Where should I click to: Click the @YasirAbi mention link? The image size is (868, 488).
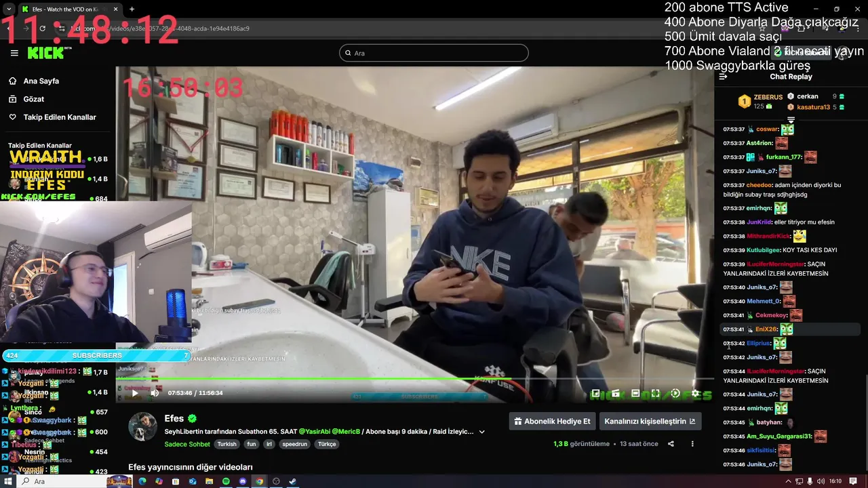(x=314, y=431)
